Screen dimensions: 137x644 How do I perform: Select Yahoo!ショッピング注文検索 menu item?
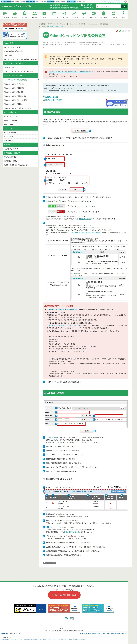tap(20, 92)
